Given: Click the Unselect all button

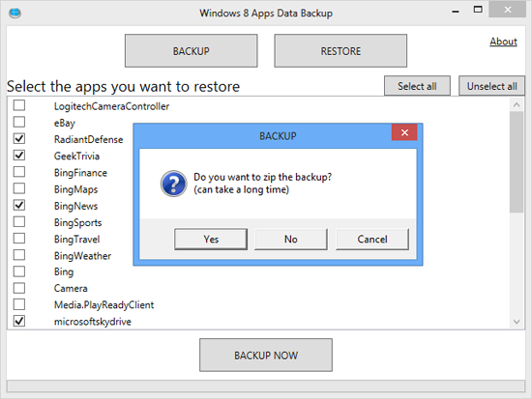Looking at the screenshot, I should click(x=491, y=86).
